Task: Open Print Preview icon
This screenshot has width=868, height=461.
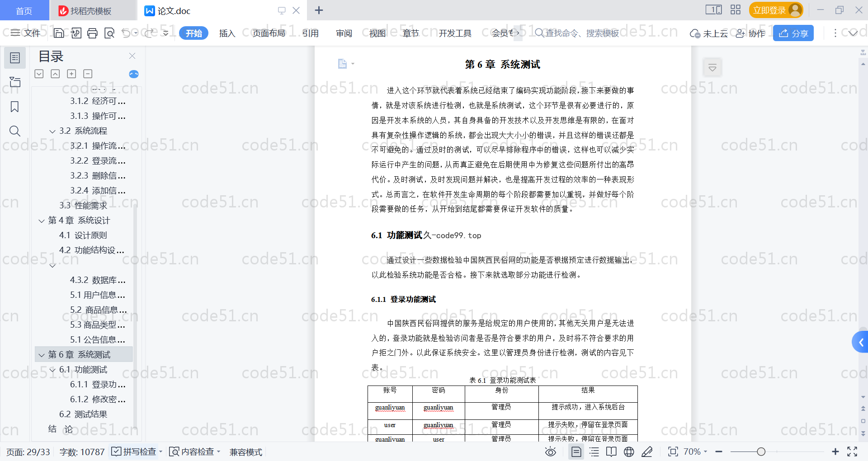Action: (x=109, y=33)
